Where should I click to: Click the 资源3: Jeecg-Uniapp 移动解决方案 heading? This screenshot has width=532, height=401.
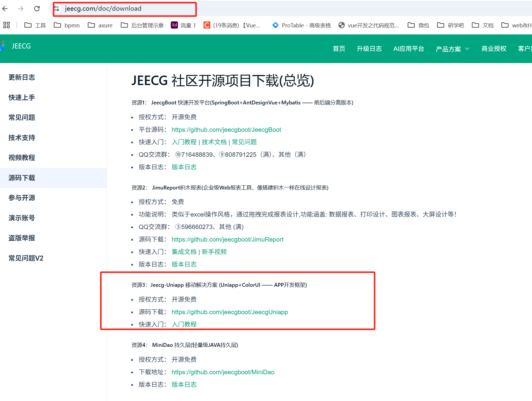tap(219, 285)
